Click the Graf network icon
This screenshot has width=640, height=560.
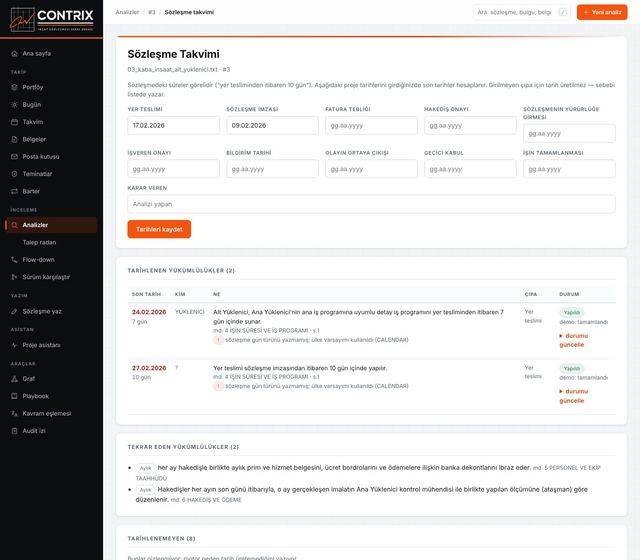[14, 379]
